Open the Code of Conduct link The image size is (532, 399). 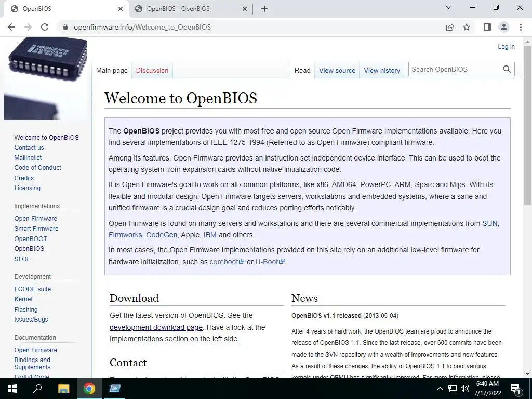(37, 168)
